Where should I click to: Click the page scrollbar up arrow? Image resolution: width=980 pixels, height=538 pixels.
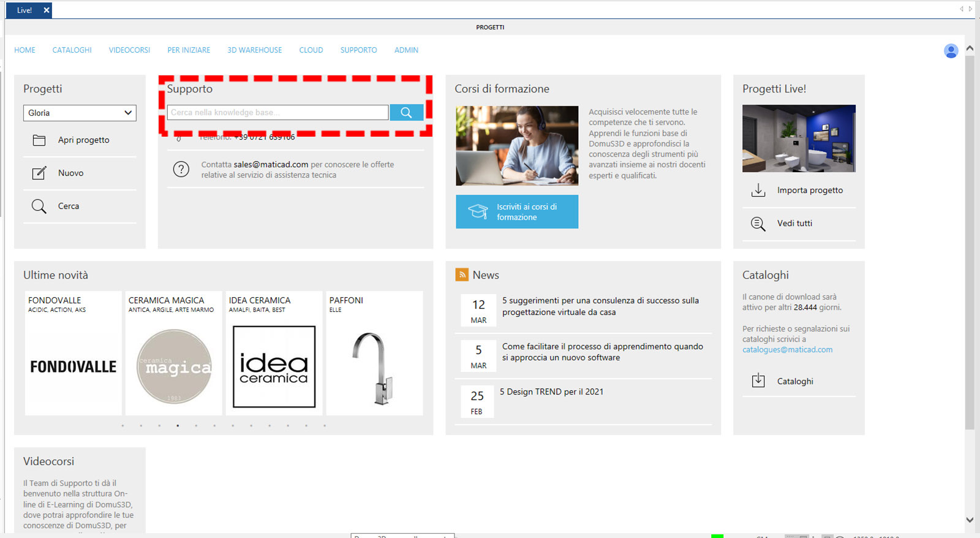pyautogui.click(x=970, y=48)
